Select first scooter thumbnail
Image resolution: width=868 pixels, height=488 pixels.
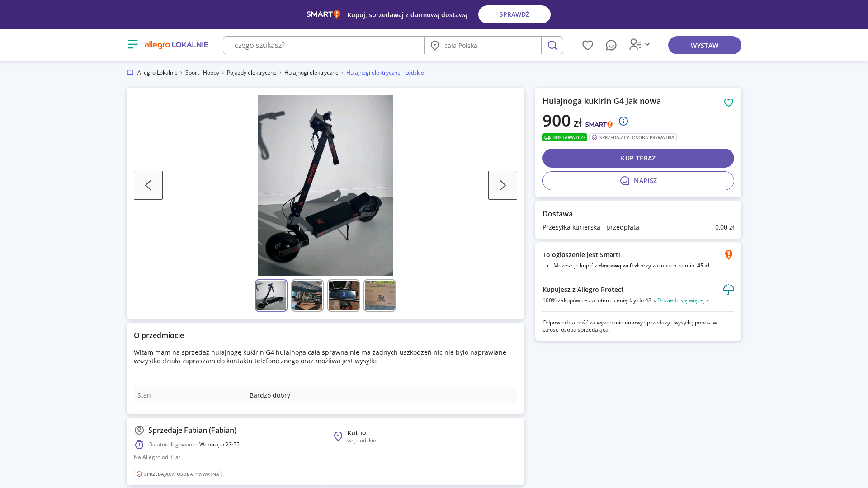tap(271, 296)
